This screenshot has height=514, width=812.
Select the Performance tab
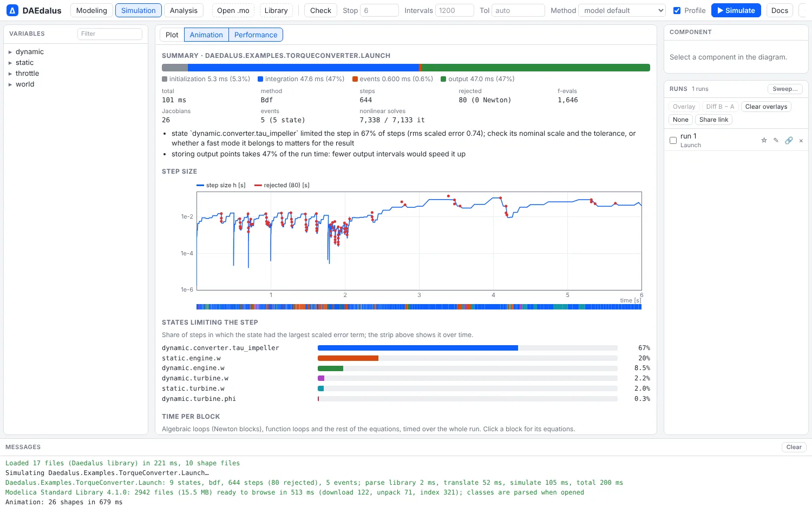click(x=256, y=35)
